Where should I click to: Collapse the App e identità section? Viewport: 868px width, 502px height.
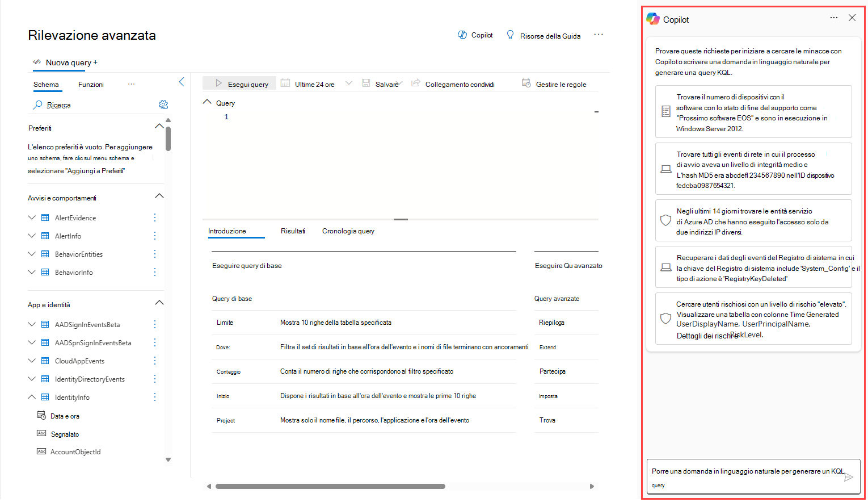tap(159, 303)
